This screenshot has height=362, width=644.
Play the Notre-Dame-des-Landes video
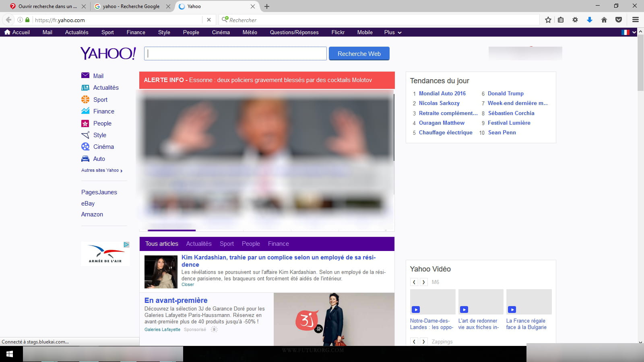[416, 309]
